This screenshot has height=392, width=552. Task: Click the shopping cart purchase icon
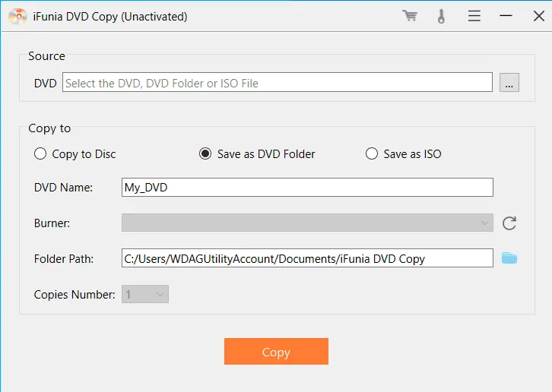tap(410, 16)
